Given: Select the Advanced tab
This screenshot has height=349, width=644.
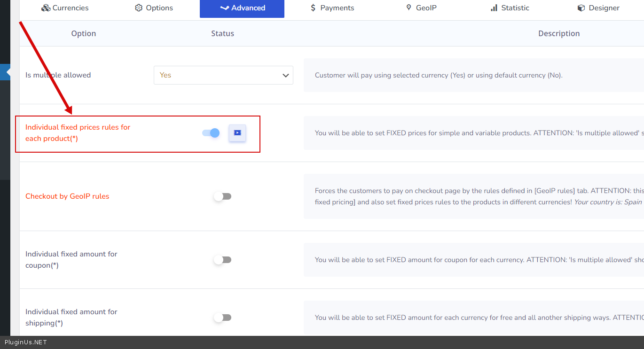Looking at the screenshot, I should click(x=242, y=8).
